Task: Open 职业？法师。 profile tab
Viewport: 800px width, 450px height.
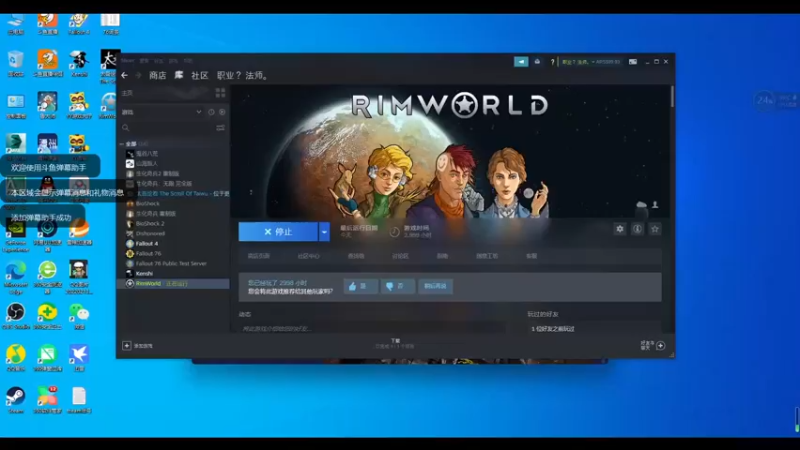Action: tap(243, 76)
